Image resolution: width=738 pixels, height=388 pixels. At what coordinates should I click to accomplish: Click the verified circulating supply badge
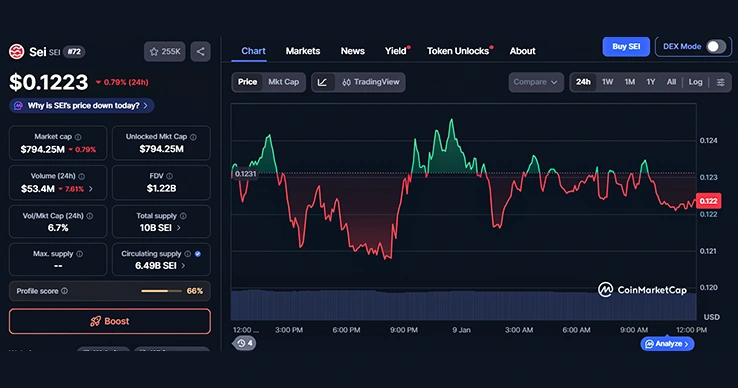click(198, 254)
